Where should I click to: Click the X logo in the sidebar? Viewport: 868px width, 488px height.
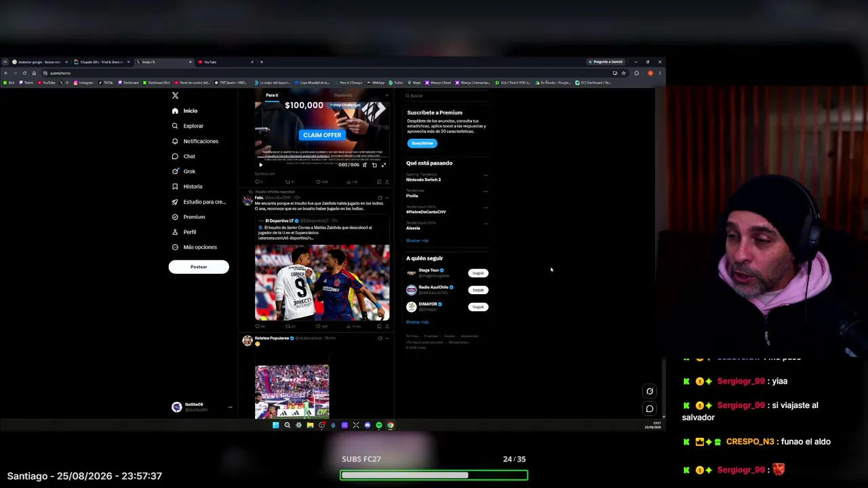(x=175, y=96)
